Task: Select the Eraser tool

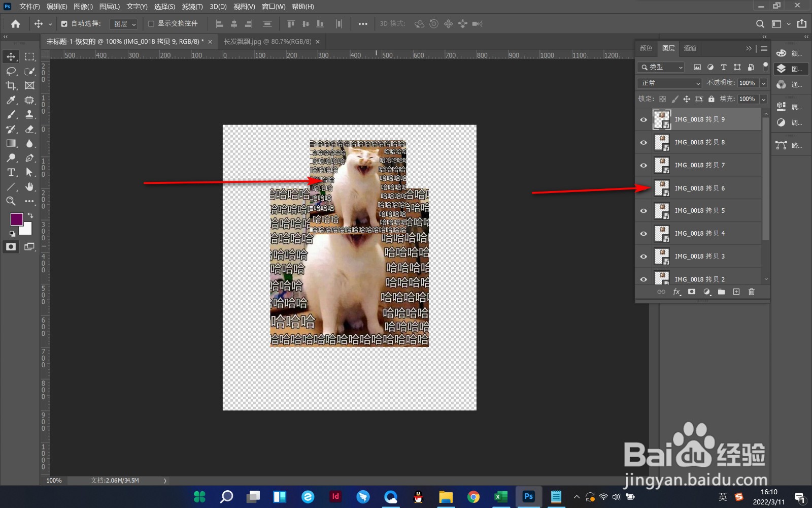Action: tap(30, 129)
